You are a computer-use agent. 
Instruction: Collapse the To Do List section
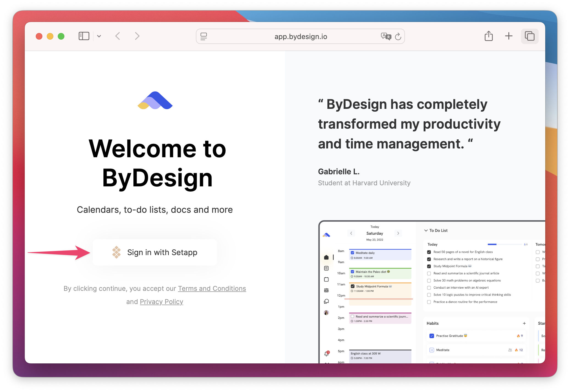426,230
